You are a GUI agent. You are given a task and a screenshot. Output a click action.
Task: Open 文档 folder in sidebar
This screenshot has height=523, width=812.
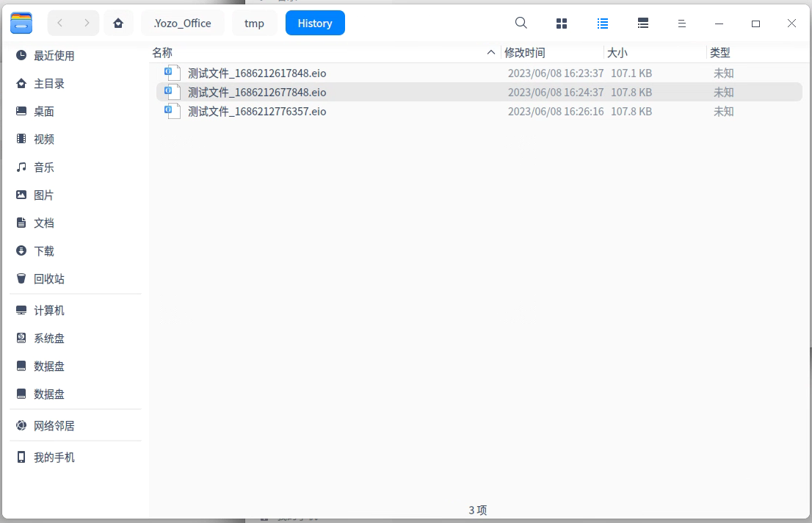pyautogui.click(x=76, y=223)
